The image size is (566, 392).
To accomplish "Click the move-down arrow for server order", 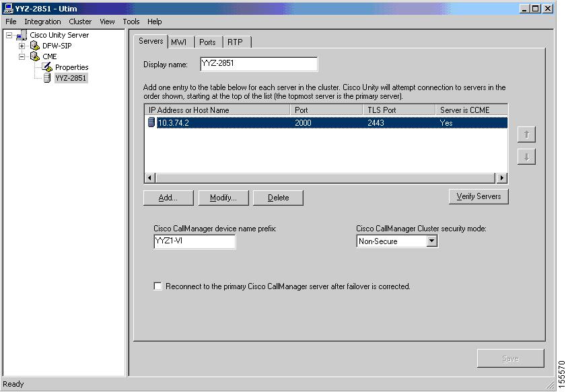I will point(526,156).
